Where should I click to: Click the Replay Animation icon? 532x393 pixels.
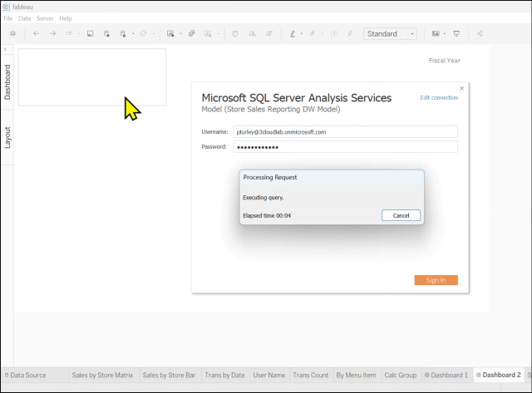point(69,33)
